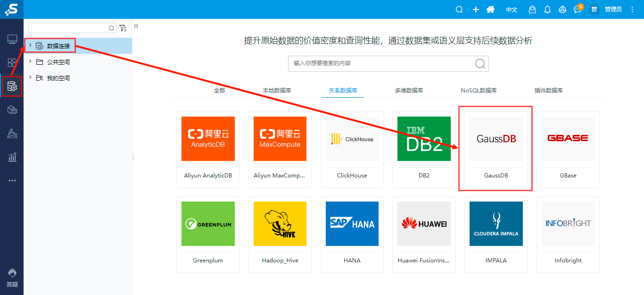Select 数据连接 in the tree

click(58, 46)
